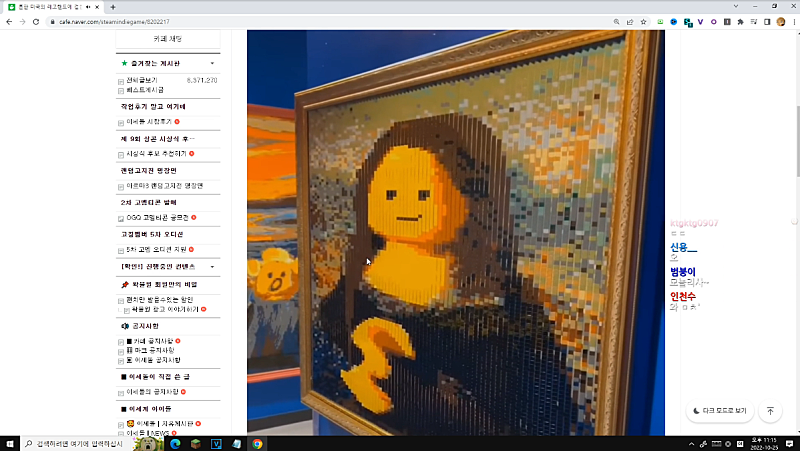Open the V app in taskbar
Image resolution: width=800 pixels, height=451 pixels.
click(x=216, y=444)
